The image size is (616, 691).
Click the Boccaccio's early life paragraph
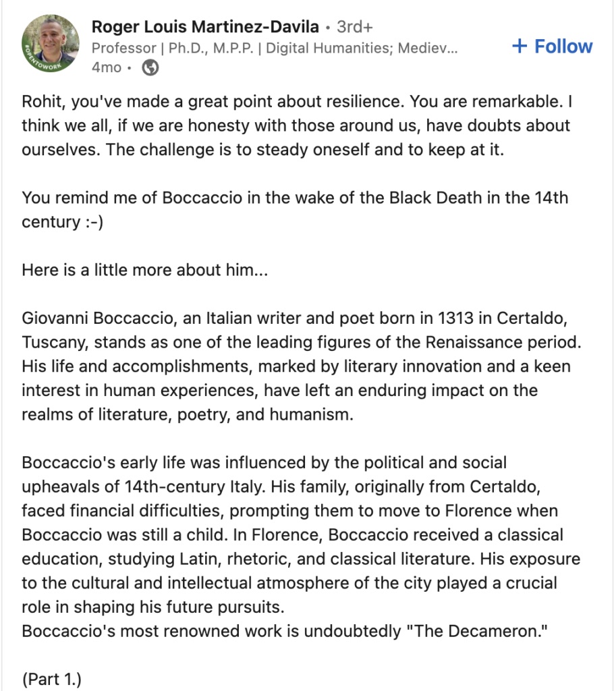[x=301, y=534]
